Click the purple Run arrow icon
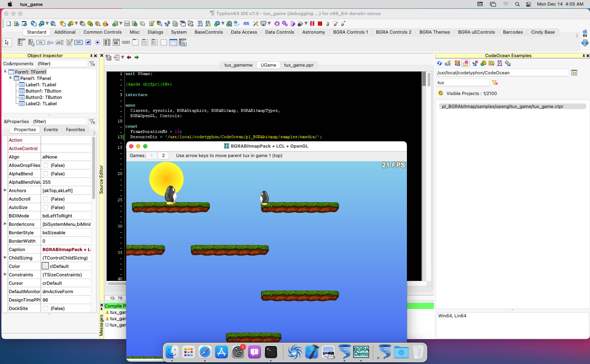 coord(293,23)
